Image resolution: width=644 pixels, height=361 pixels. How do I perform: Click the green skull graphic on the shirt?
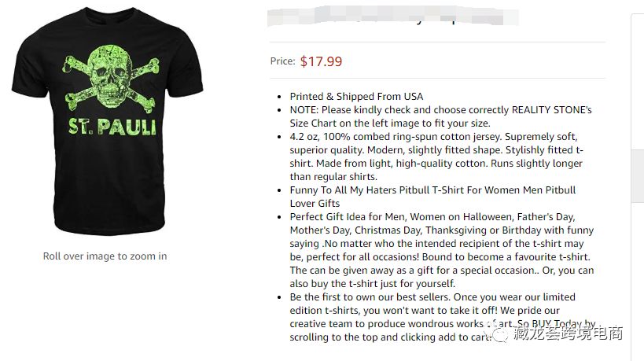105,76
